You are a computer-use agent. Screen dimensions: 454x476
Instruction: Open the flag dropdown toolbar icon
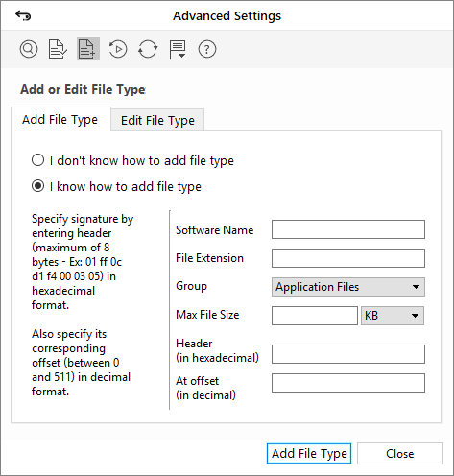(x=178, y=50)
